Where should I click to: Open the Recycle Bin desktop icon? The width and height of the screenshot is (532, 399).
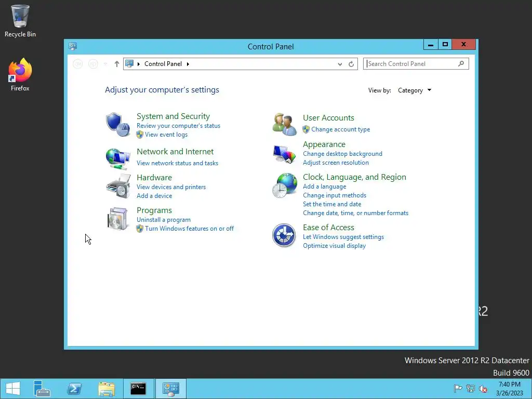click(20, 21)
